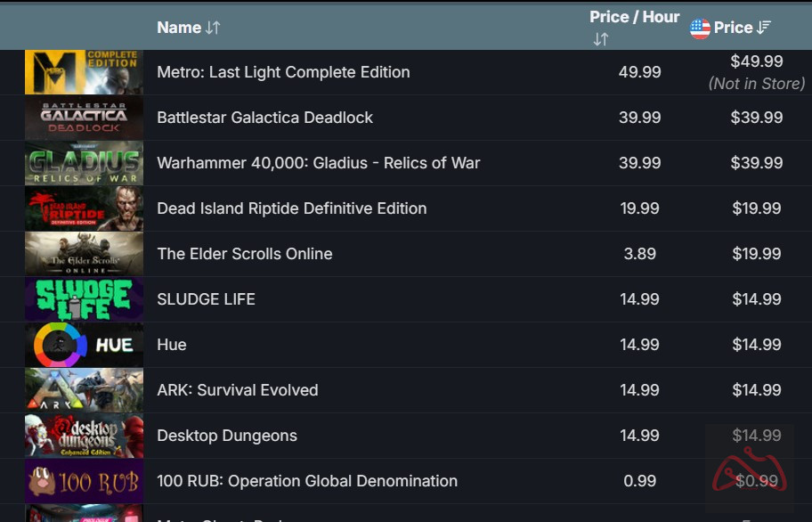Open the Battlestar Galactica Deadlock cover image

click(84, 118)
